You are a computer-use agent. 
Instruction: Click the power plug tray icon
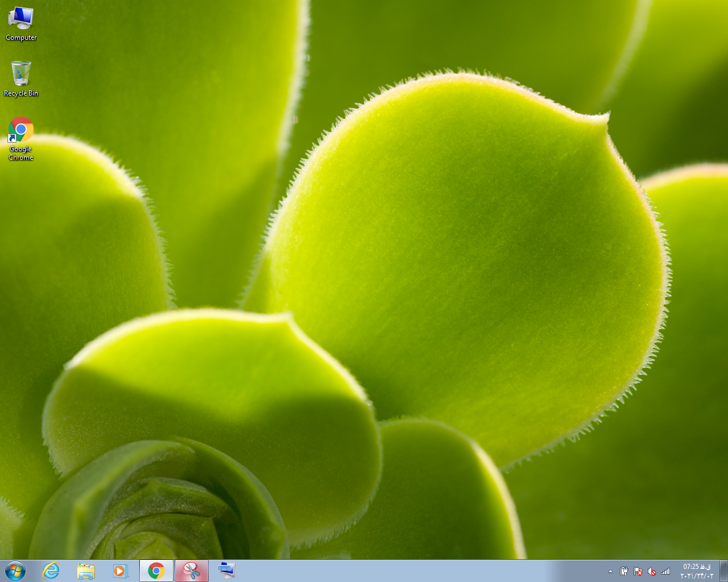pyautogui.click(x=624, y=571)
